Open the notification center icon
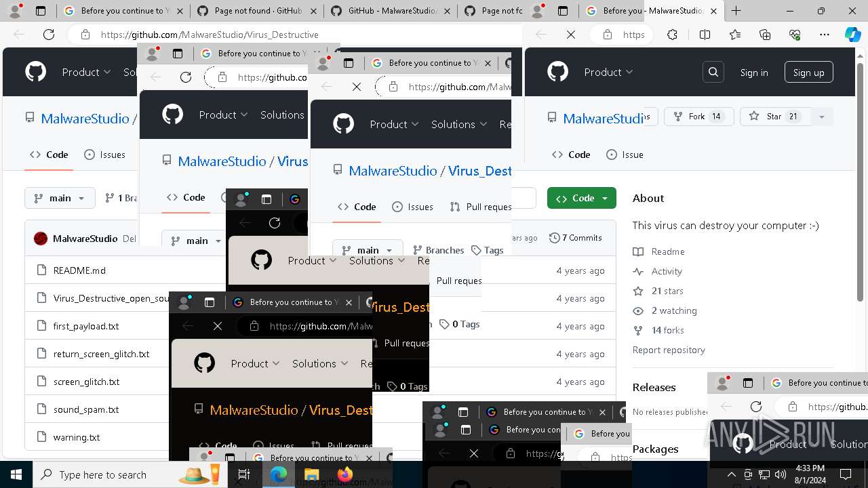This screenshot has width=868, height=488. pos(846,474)
